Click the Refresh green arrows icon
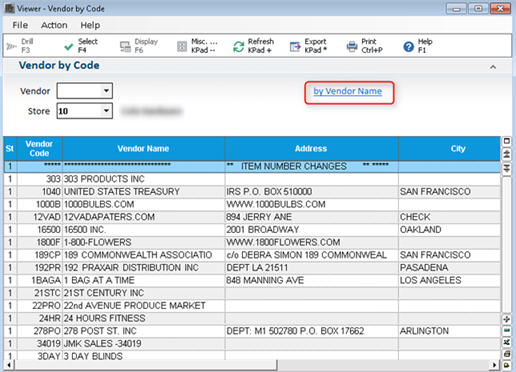Screen dimensions: 516x372 tap(238, 46)
